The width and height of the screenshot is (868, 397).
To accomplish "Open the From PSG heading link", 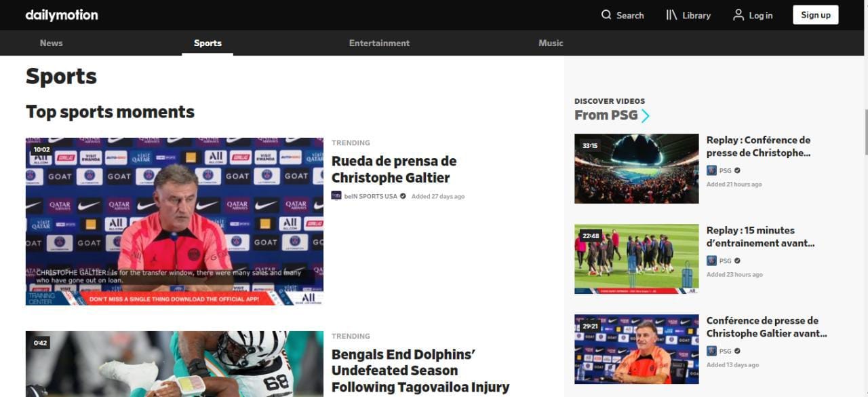I will click(606, 115).
